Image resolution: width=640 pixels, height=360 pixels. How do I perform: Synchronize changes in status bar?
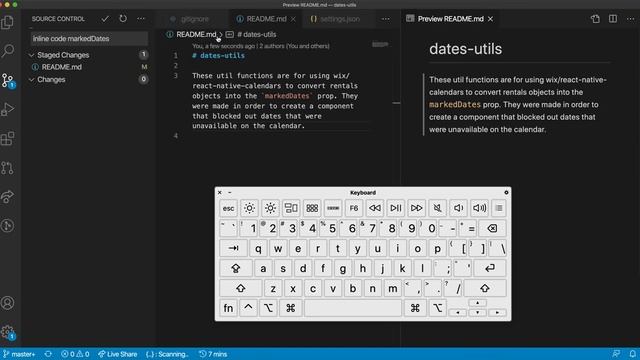(48, 354)
